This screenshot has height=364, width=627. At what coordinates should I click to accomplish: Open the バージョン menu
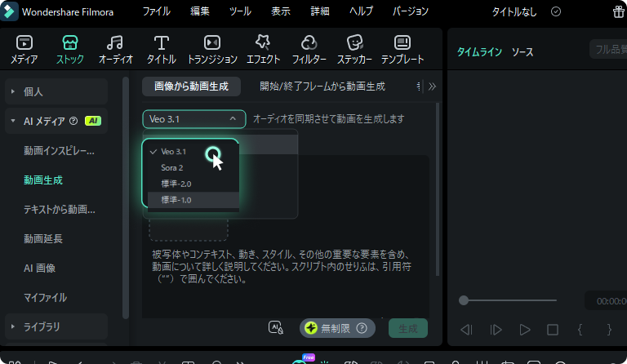(x=411, y=11)
